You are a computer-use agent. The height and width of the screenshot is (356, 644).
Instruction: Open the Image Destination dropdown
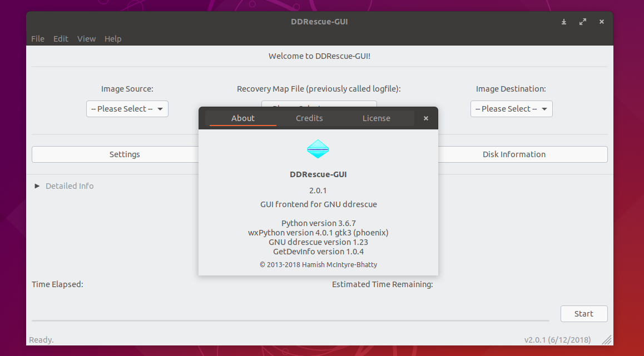click(511, 109)
